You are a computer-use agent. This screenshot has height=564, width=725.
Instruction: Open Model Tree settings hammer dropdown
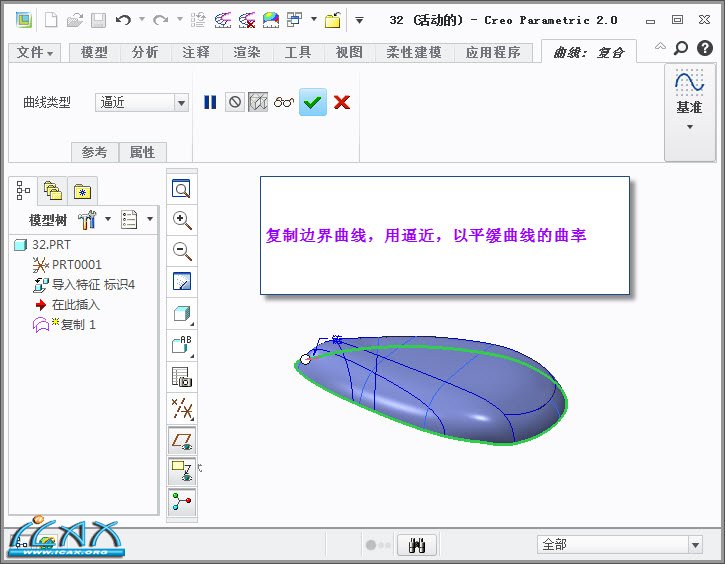(x=94, y=220)
